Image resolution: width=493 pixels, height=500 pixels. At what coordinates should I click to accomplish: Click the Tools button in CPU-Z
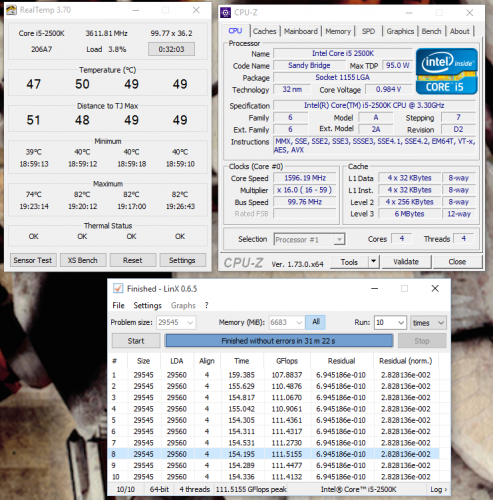[x=349, y=262]
